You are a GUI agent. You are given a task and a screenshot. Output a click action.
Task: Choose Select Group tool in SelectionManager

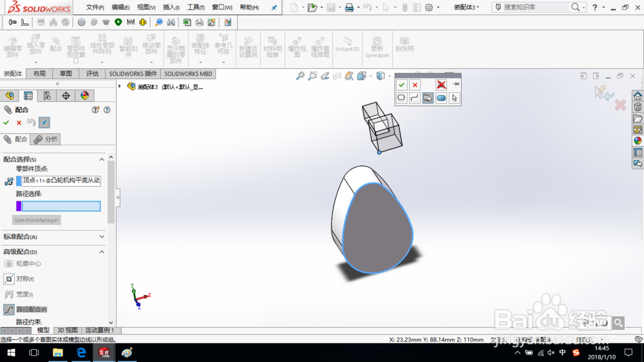point(428,98)
